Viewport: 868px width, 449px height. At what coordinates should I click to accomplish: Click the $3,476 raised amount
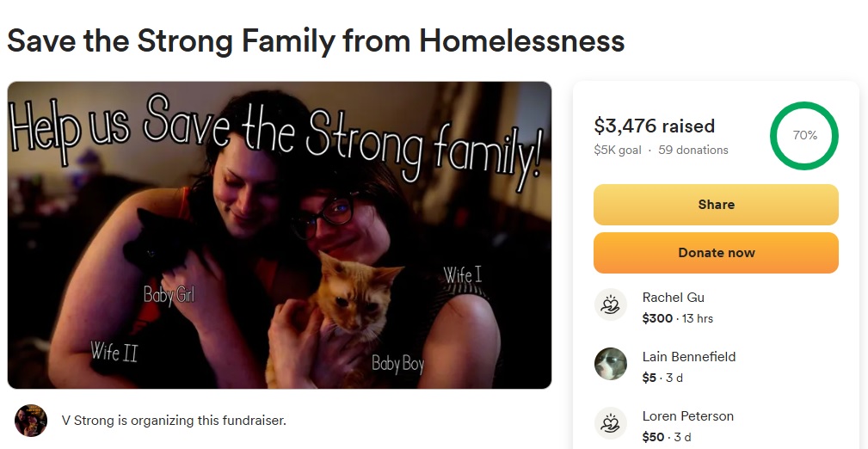(654, 126)
